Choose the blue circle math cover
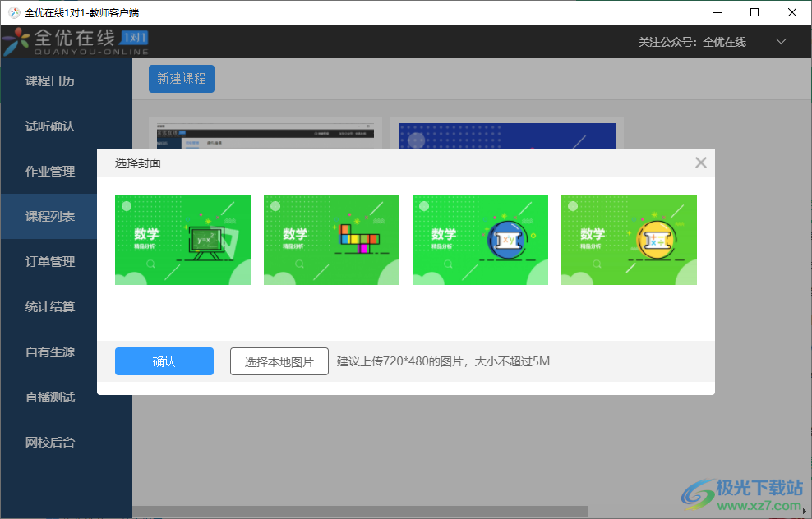The image size is (812, 519). 480,240
